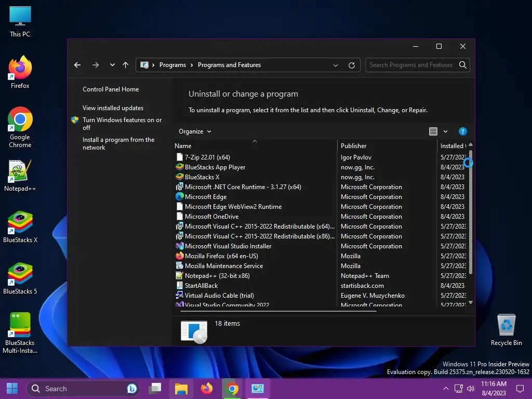Open File Explorer from the taskbar
Viewport: 532px width, 399px height.
[x=181, y=389]
